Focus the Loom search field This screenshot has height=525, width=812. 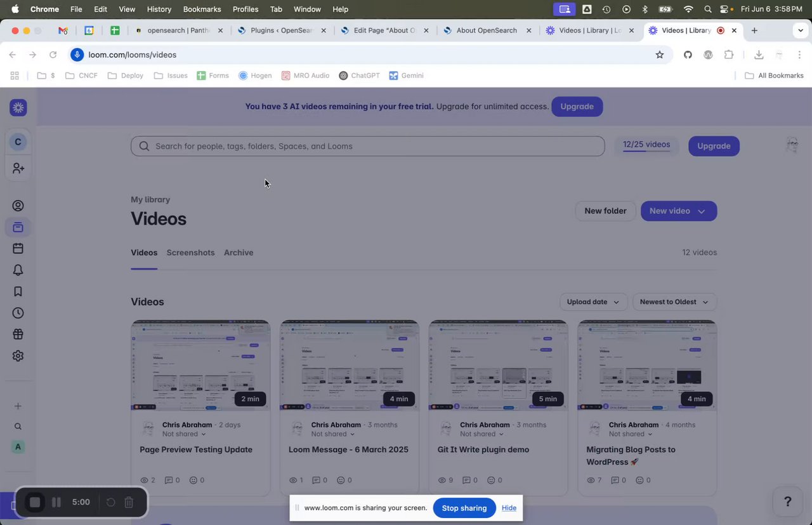click(368, 146)
